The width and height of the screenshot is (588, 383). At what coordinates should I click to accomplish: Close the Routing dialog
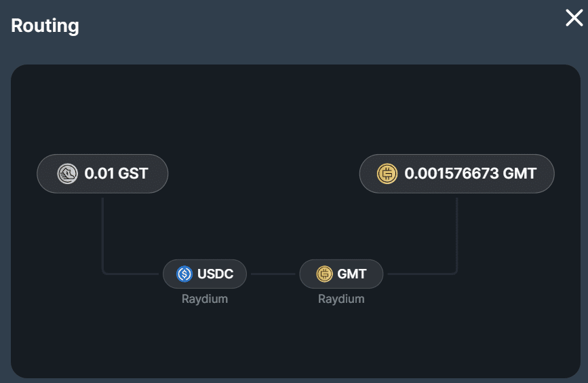point(574,18)
